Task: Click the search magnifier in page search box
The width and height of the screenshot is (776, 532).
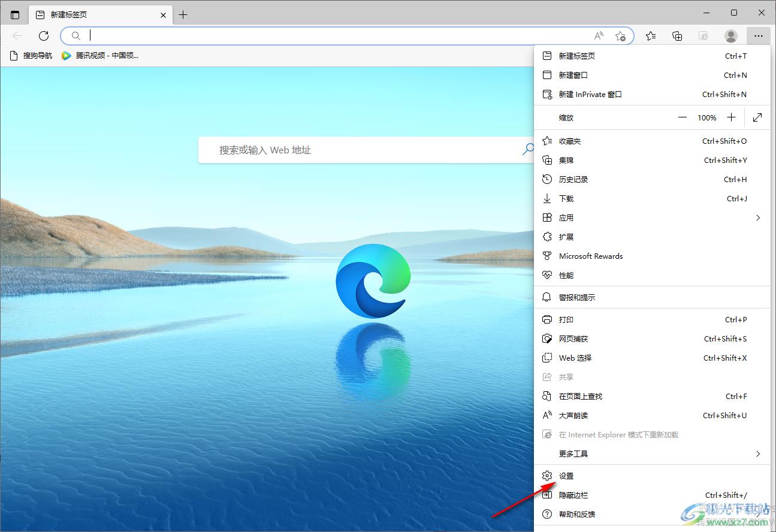Action: tap(528, 149)
